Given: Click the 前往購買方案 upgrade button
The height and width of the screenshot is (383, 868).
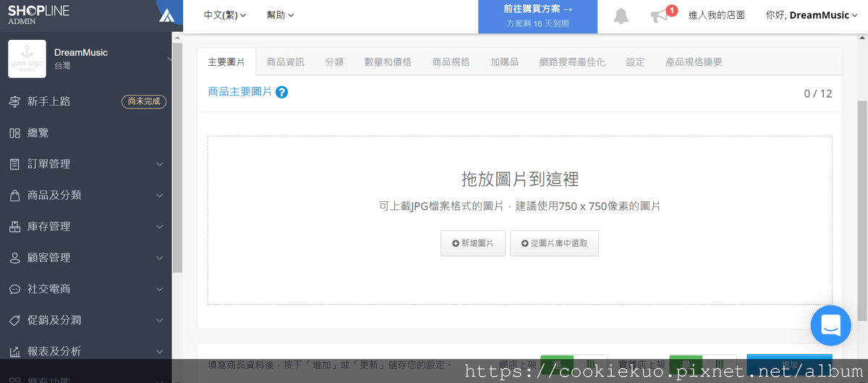Looking at the screenshot, I should (537, 17).
